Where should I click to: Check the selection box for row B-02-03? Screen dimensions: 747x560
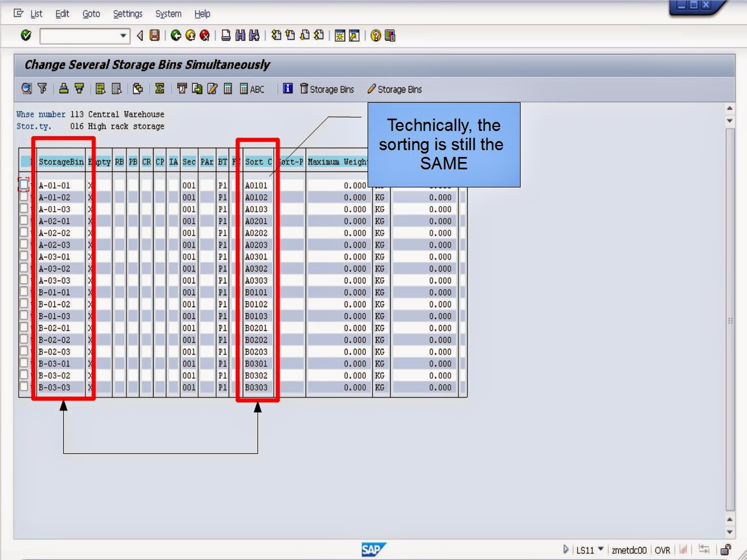tap(24, 352)
